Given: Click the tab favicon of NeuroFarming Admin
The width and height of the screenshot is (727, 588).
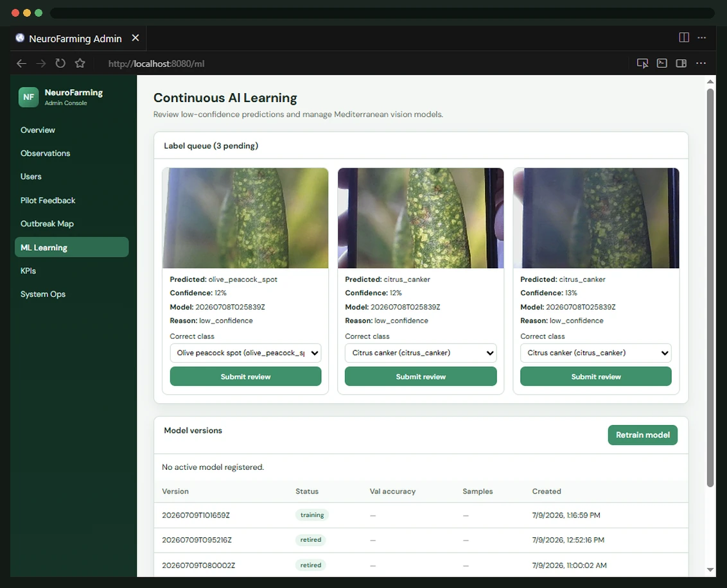Looking at the screenshot, I should point(20,38).
